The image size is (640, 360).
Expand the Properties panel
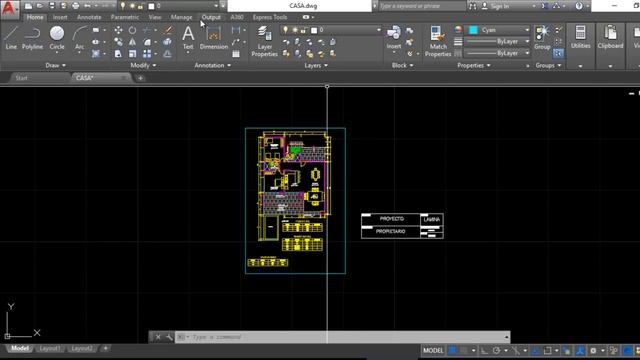(x=474, y=65)
